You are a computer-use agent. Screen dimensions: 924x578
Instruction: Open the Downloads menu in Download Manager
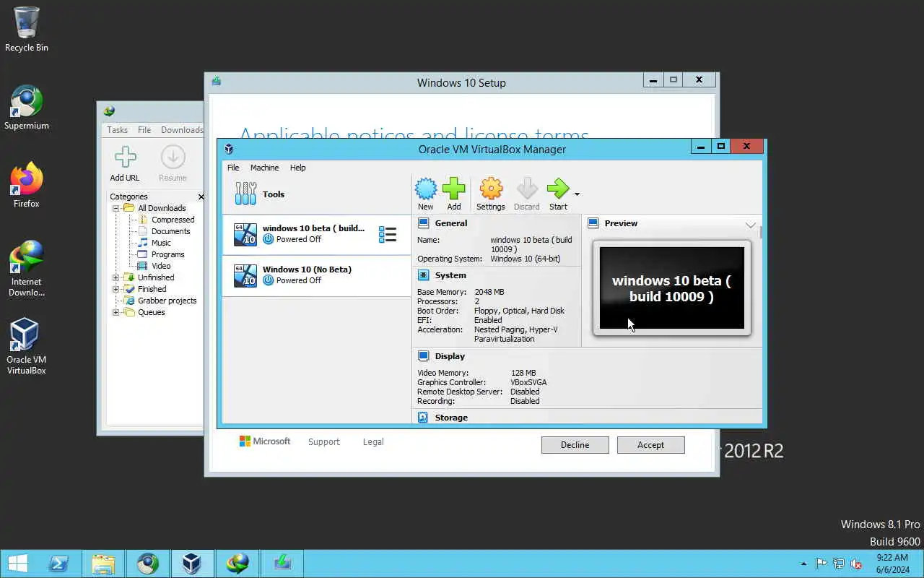(x=182, y=130)
